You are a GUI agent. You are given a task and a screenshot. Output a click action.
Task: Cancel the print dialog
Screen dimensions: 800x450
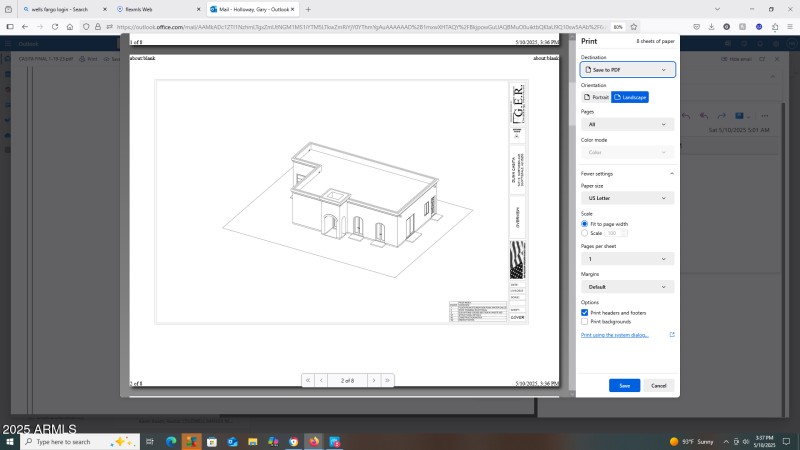click(658, 385)
